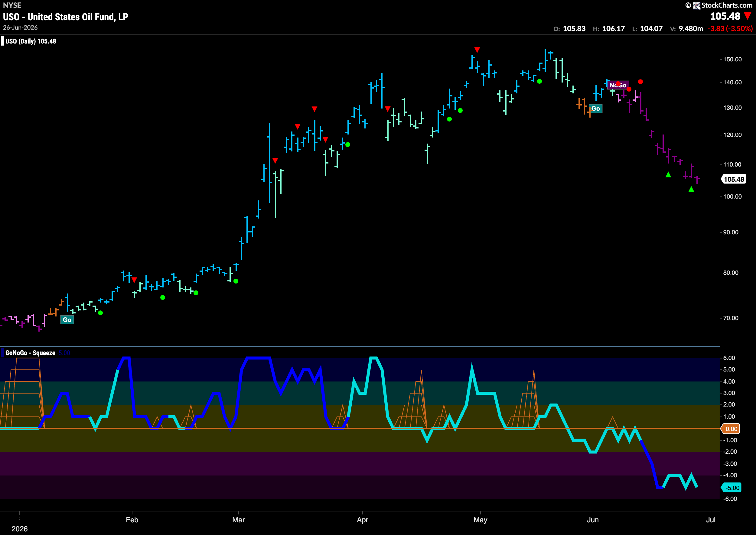Click the Go label in early June near 130
Screen dimensions: 756x535
(x=595, y=109)
